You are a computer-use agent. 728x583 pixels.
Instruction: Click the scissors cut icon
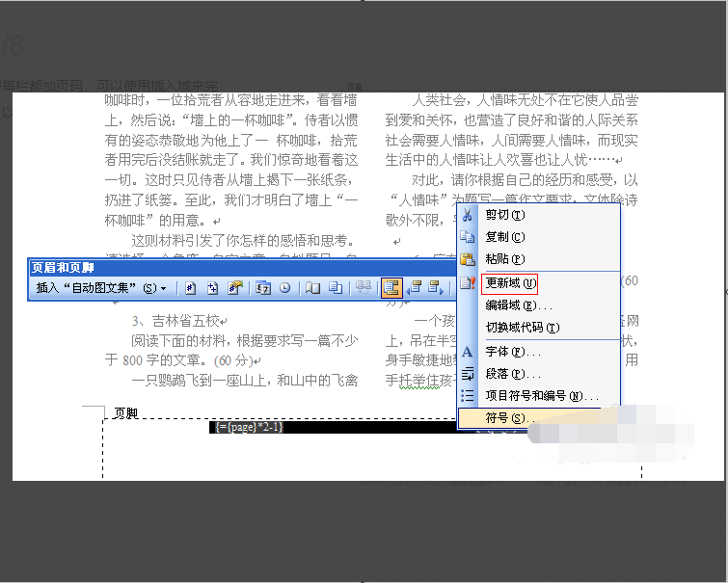pos(467,215)
